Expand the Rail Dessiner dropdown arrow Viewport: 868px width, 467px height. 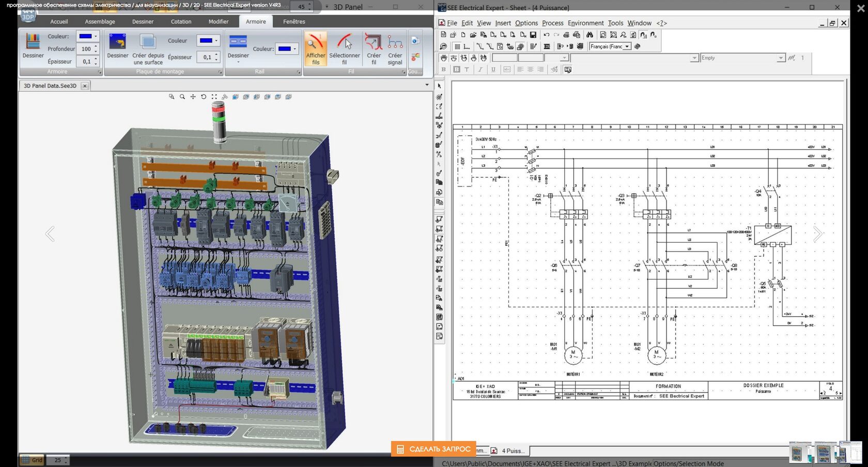(x=238, y=63)
